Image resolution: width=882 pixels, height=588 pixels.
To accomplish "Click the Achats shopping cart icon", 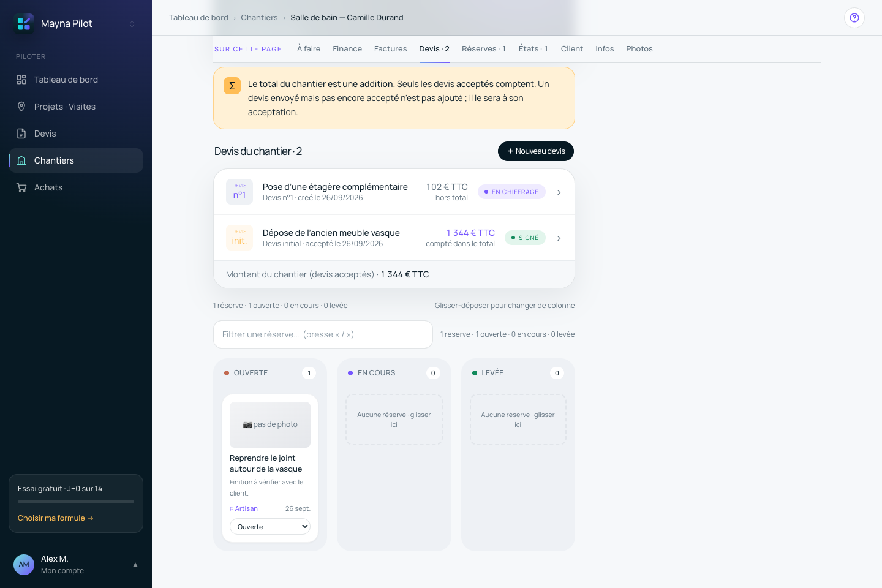I will [x=21, y=187].
